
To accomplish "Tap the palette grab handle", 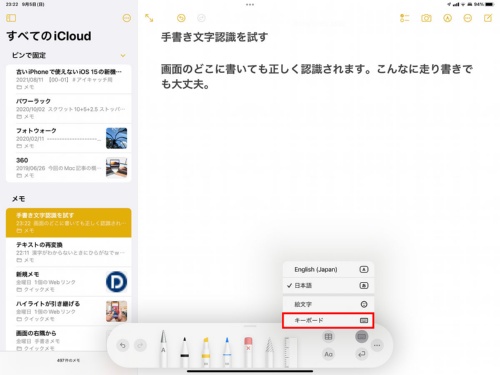I will tap(250, 326).
